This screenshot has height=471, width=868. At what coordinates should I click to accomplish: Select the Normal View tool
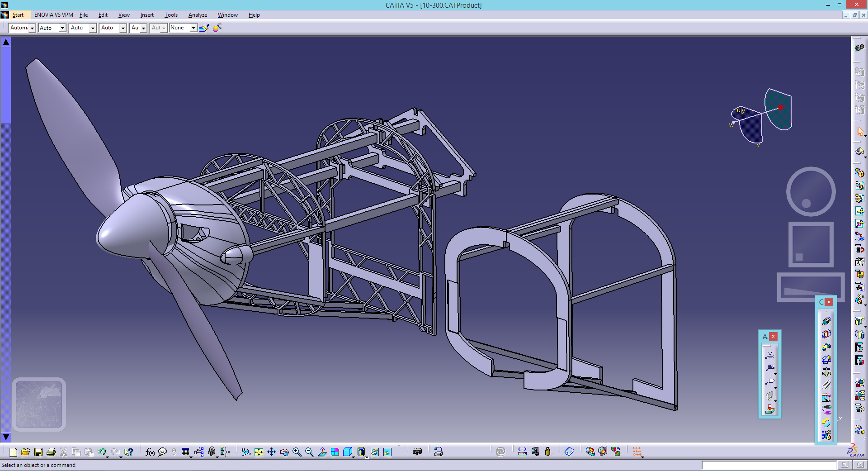322,452
